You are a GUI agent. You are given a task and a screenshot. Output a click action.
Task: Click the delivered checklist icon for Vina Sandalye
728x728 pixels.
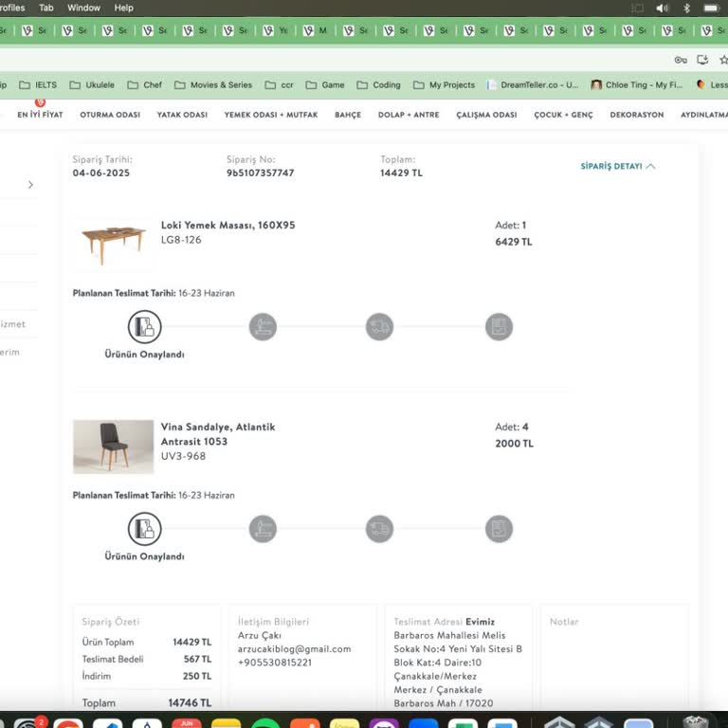click(499, 529)
